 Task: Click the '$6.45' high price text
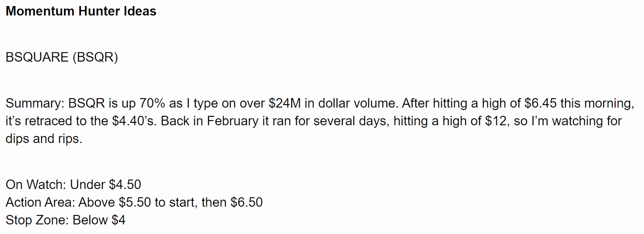tap(541, 104)
